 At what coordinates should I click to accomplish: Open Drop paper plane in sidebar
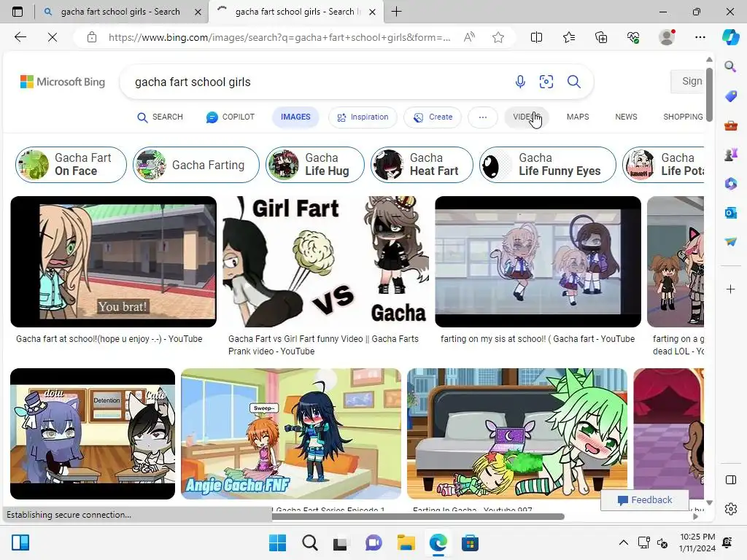tap(731, 242)
